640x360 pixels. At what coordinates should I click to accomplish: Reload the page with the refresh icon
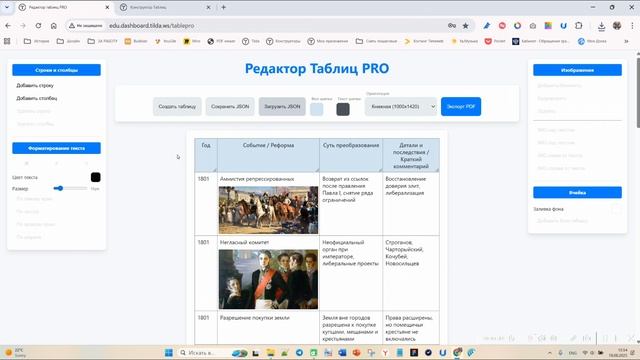[38, 26]
